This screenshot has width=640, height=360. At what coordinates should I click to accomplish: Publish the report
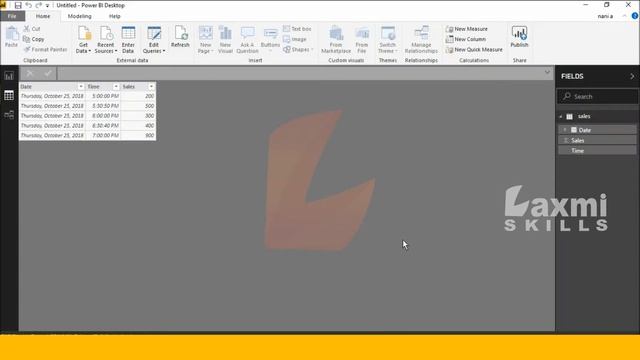coord(519,37)
